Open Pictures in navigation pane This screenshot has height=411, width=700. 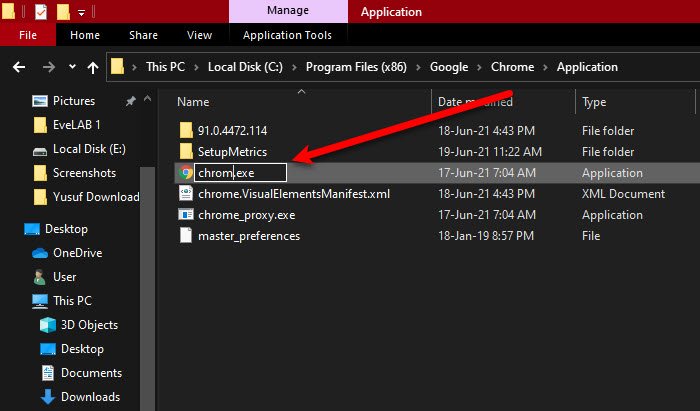pyautogui.click(x=74, y=101)
